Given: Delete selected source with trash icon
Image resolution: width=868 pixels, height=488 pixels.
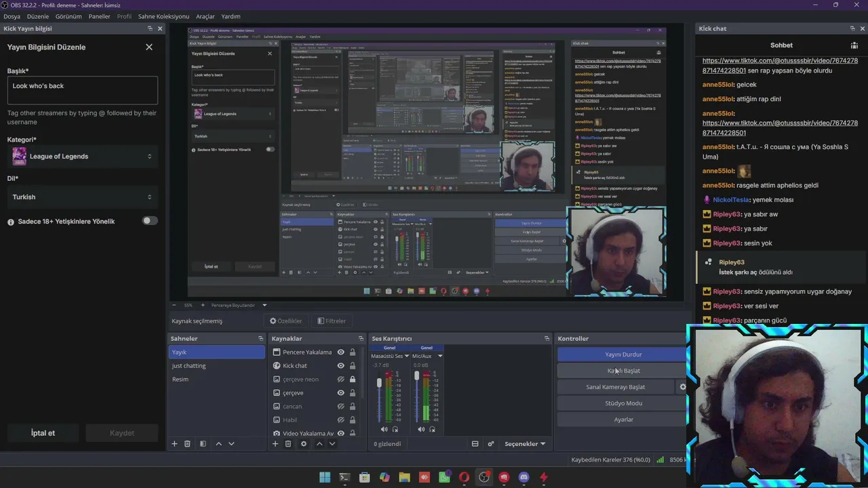Looking at the screenshot, I should [288, 444].
